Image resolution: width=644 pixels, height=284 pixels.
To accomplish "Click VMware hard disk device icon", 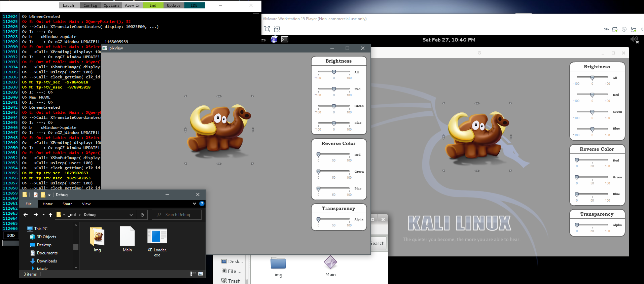I will tap(615, 29).
